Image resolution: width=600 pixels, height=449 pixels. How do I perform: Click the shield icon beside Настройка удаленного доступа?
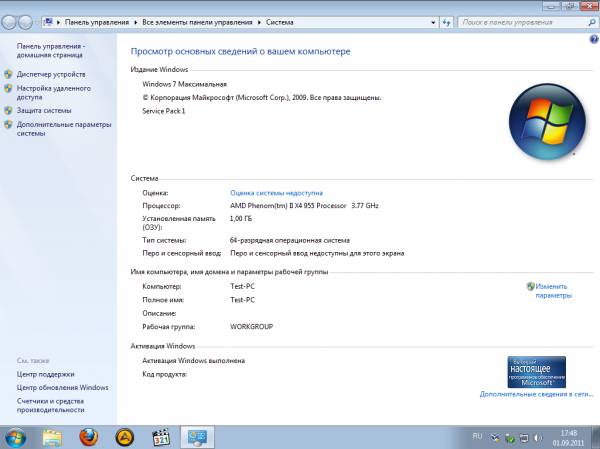tap(8, 88)
